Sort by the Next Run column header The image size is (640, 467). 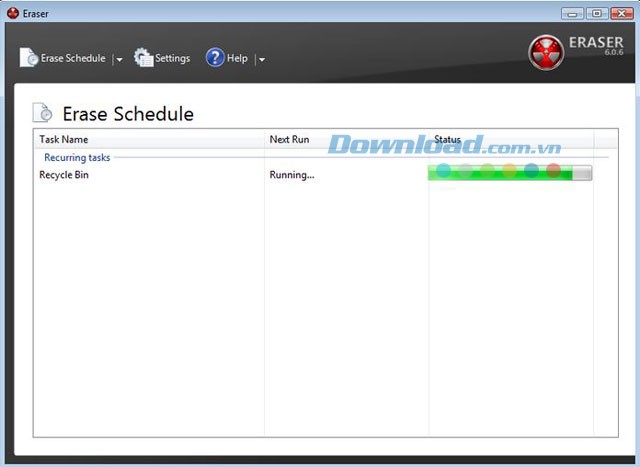[x=289, y=139]
